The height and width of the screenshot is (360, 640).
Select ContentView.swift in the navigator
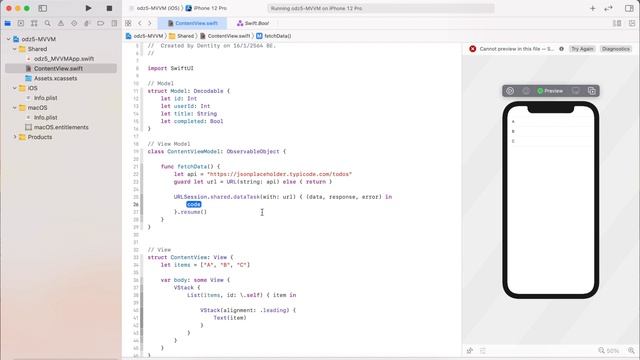61,69
